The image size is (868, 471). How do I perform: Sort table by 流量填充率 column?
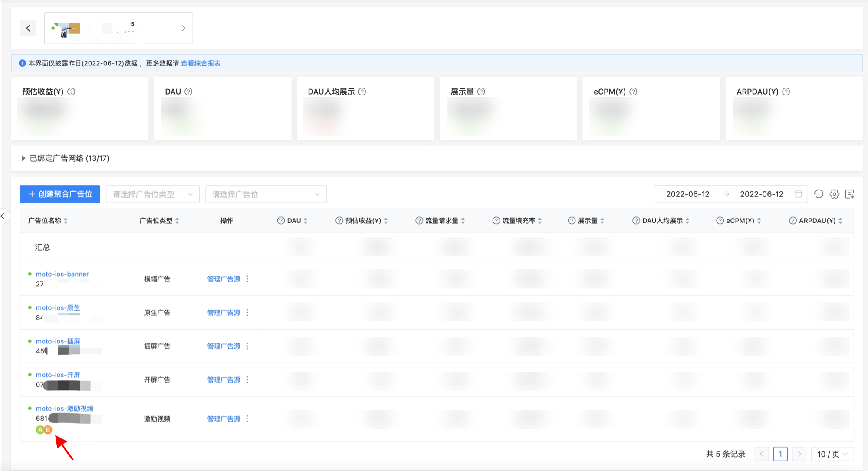point(540,221)
